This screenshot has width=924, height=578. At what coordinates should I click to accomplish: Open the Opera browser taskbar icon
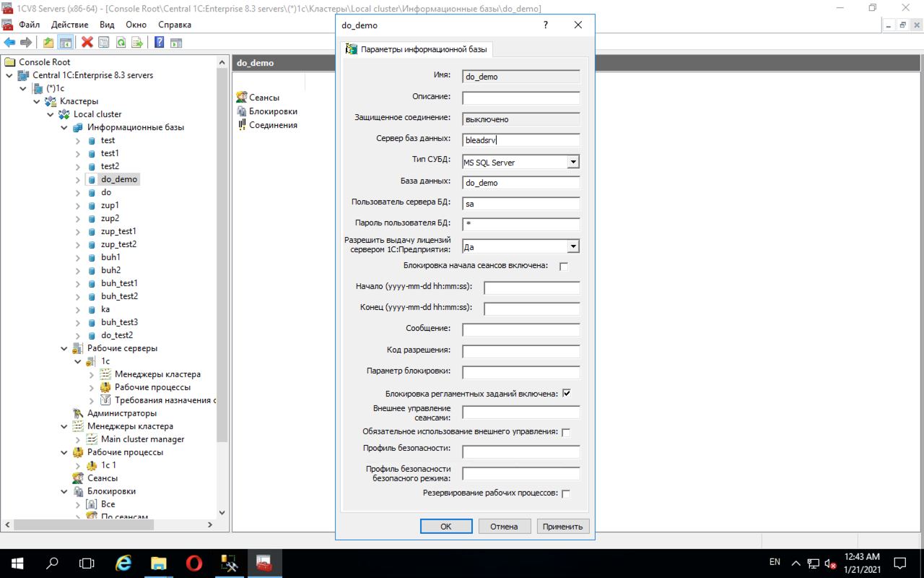coord(193,563)
